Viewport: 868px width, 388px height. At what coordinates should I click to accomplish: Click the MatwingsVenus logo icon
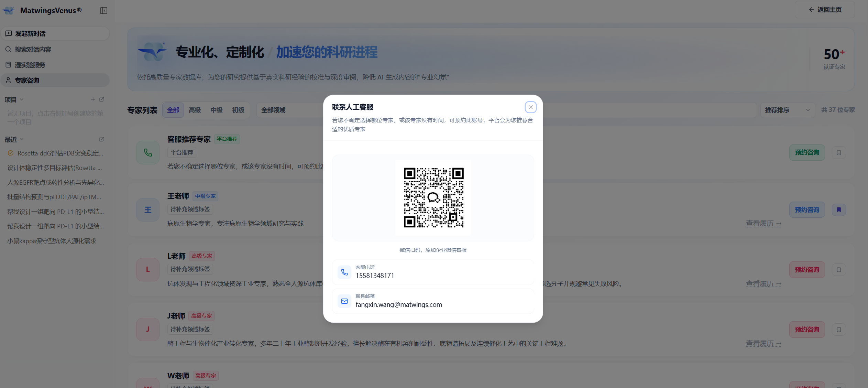click(9, 11)
